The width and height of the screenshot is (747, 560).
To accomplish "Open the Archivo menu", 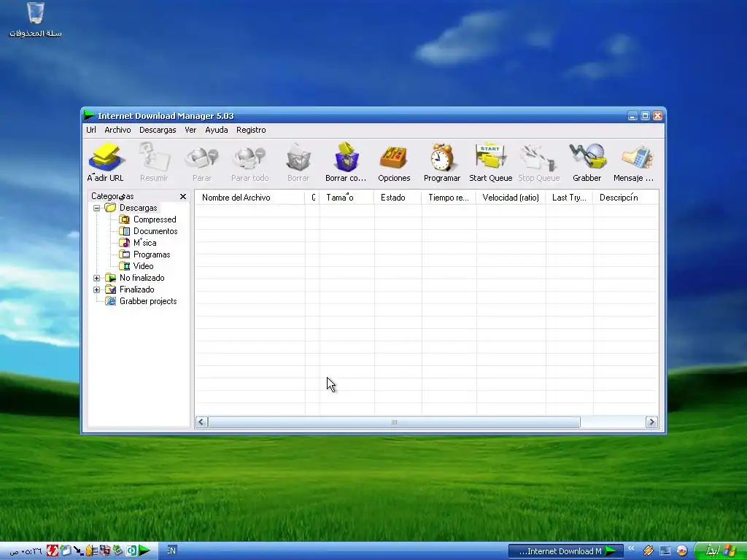I will click(x=117, y=130).
